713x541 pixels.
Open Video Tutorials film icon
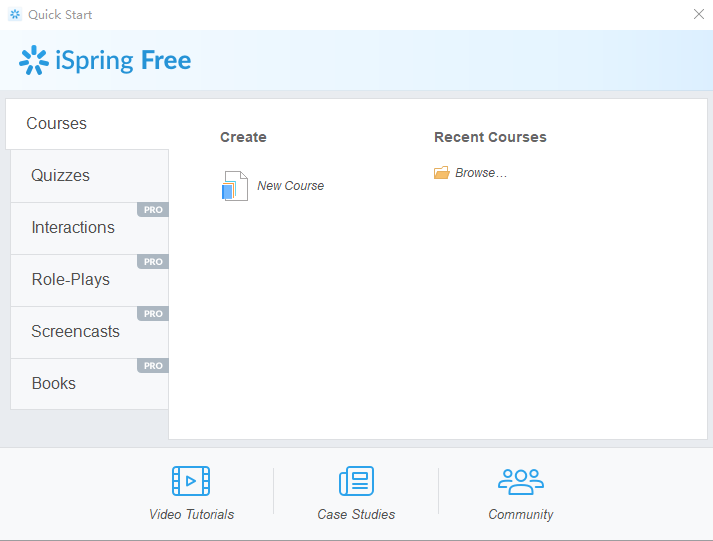pyautogui.click(x=191, y=481)
